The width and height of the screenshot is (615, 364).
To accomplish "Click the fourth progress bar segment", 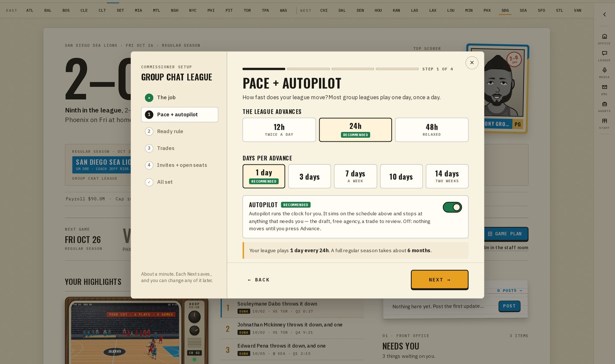I will pyautogui.click(x=397, y=69).
